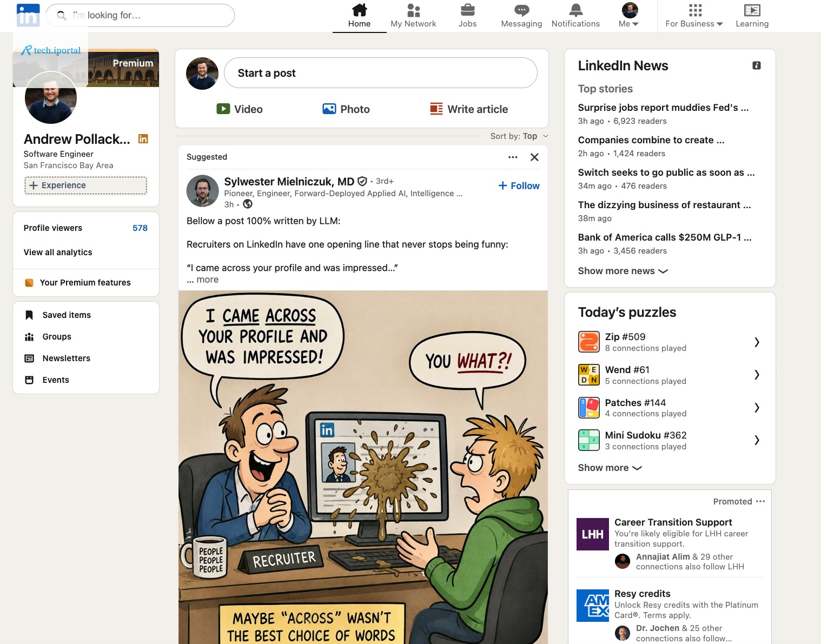
Task: Click Sylwester's profile picture in post
Action: (x=202, y=191)
